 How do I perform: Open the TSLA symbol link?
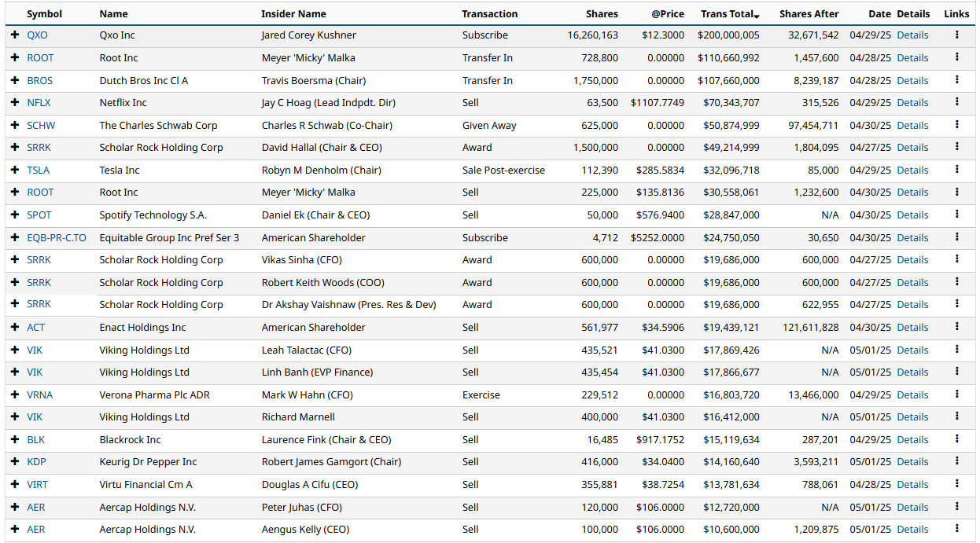tap(38, 170)
